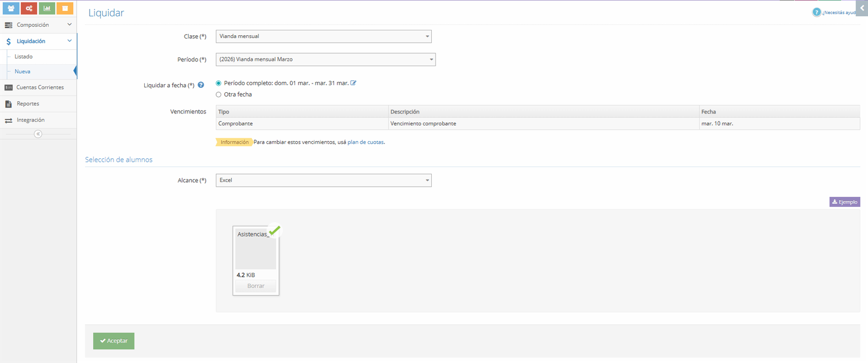Click Borrar on the uploaded Asistencias file
This screenshot has height=363, width=868.
pos(256,286)
